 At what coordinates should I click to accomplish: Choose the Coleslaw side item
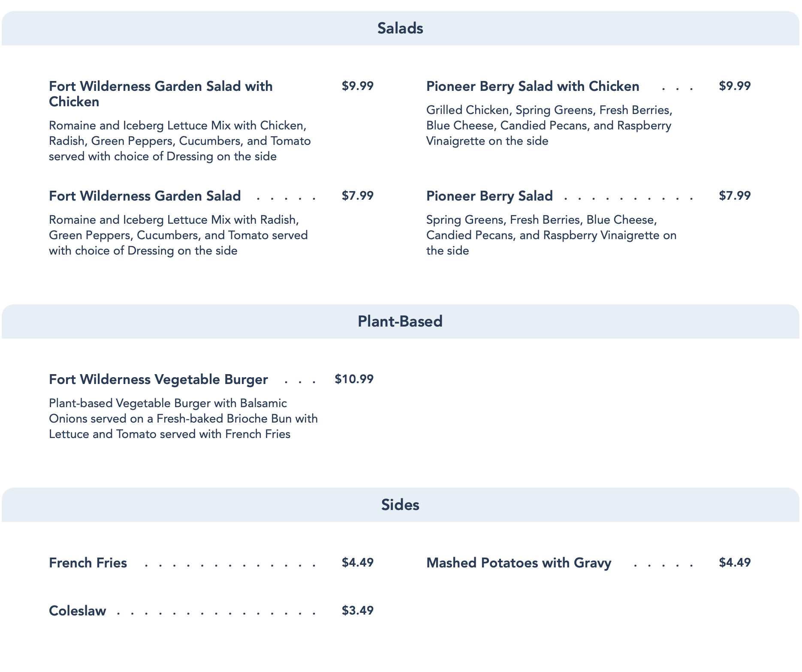point(78,611)
